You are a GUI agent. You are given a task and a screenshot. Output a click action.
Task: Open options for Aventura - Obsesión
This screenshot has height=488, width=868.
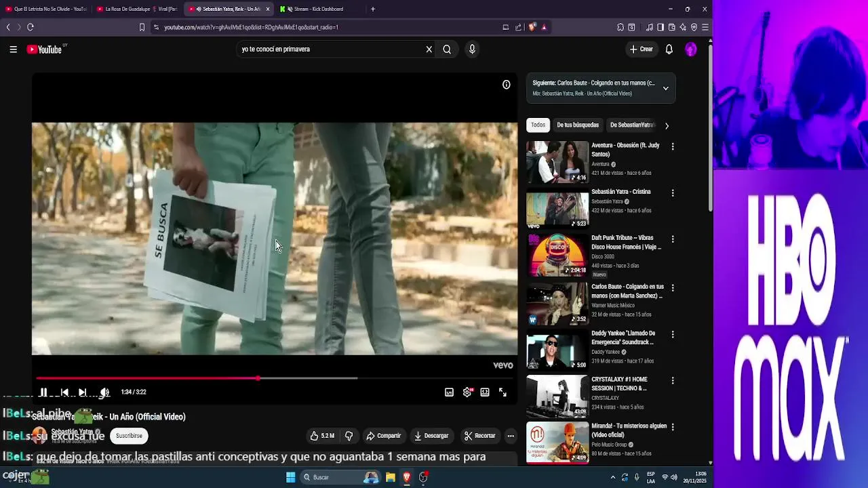coord(672,146)
